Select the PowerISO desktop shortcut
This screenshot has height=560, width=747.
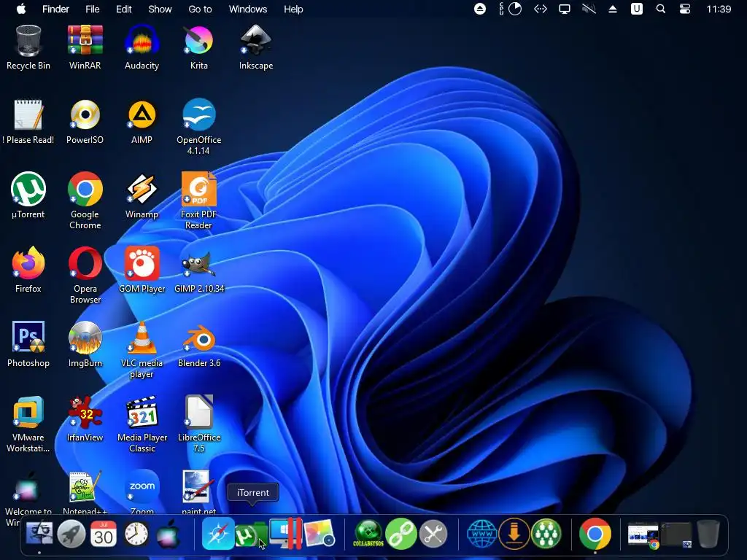coord(85,122)
